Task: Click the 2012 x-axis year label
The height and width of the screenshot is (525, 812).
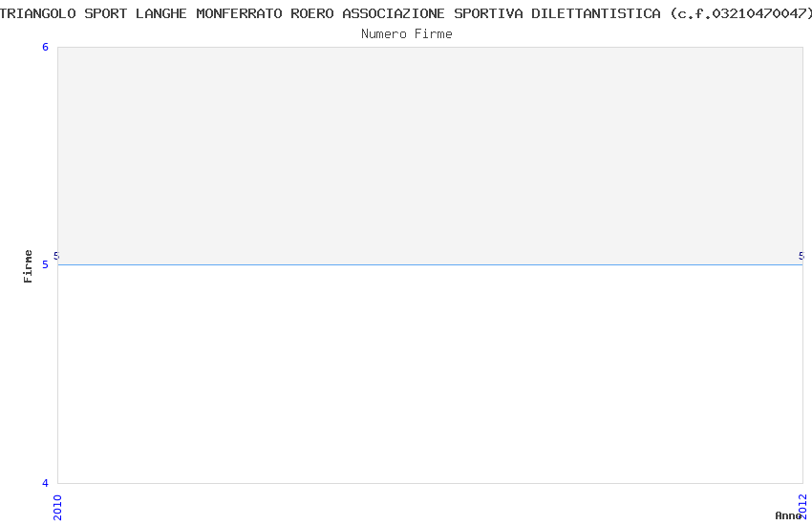Action: click(802, 506)
